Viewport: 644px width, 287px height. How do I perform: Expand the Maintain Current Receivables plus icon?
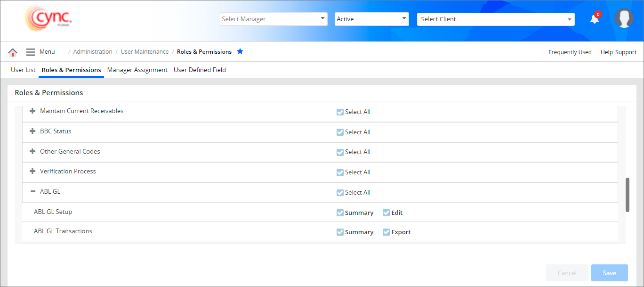(x=32, y=111)
